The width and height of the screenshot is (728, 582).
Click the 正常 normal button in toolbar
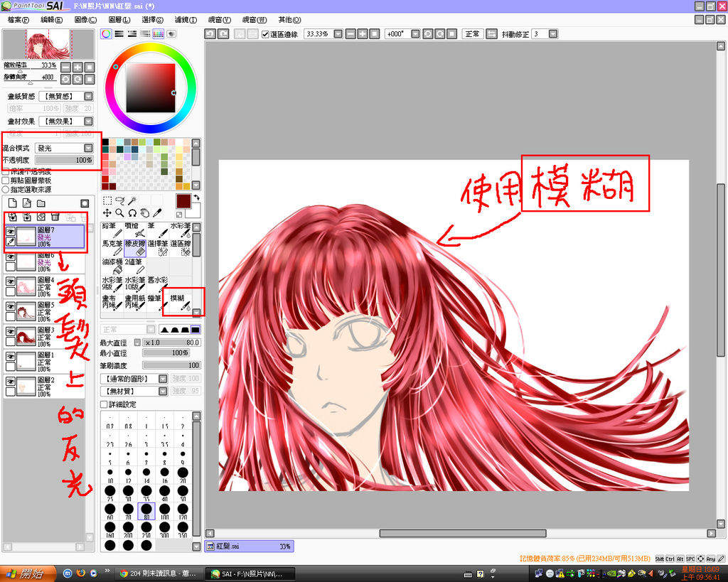tap(473, 34)
